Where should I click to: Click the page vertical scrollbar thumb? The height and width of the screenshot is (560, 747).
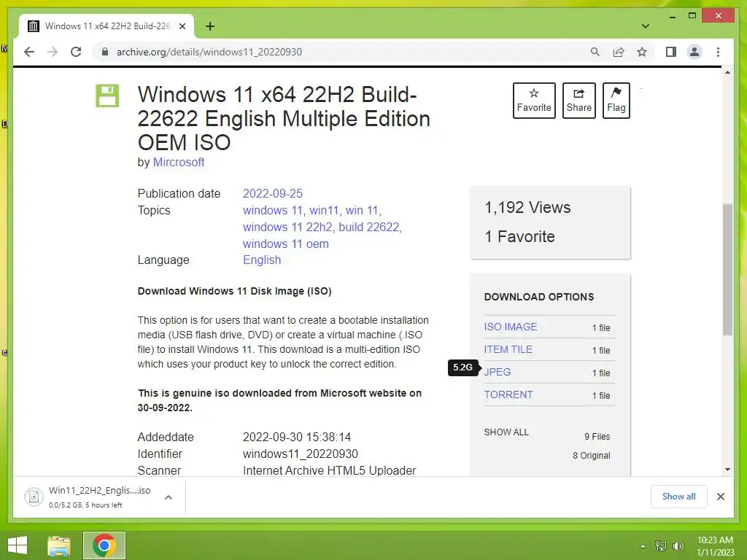coord(727,270)
